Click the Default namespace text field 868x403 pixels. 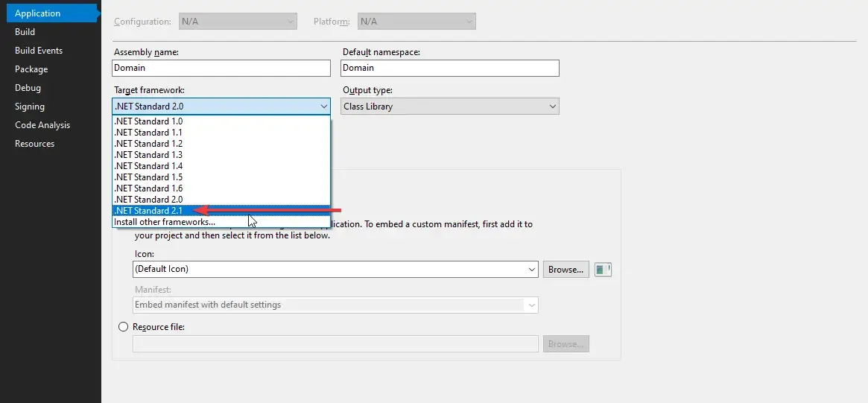pyautogui.click(x=449, y=68)
